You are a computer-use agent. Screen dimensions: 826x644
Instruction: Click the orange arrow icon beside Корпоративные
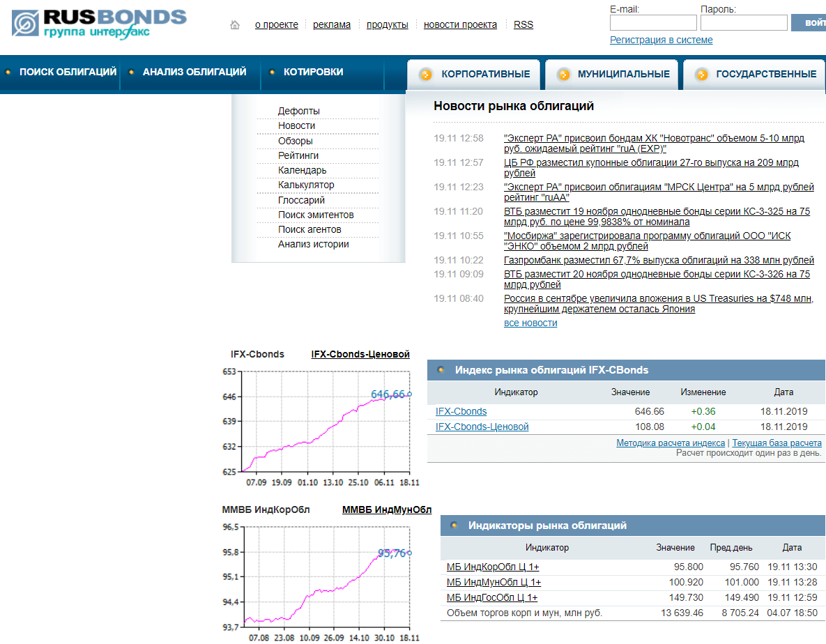click(425, 75)
